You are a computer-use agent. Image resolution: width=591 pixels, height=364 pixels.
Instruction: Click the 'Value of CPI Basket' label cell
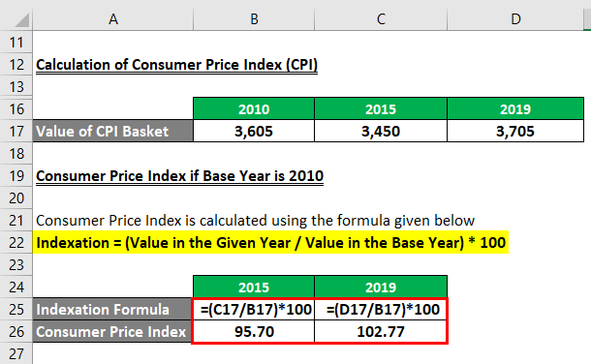pyautogui.click(x=112, y=131)
